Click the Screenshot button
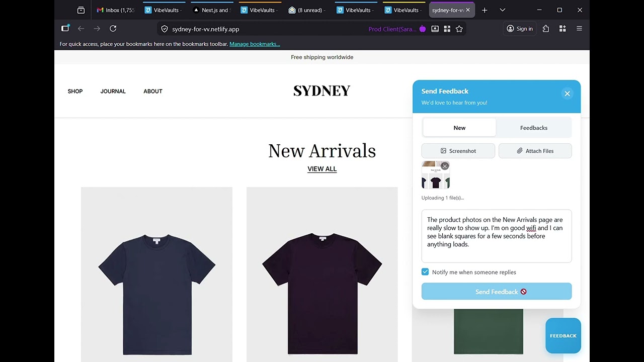 click(x=458, y=151)
